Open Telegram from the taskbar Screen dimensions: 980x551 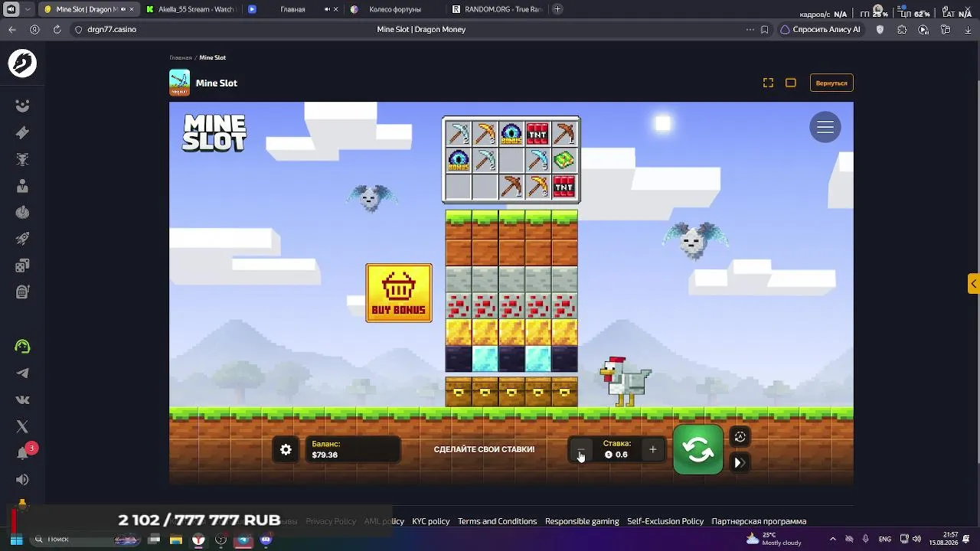(243, 540)
